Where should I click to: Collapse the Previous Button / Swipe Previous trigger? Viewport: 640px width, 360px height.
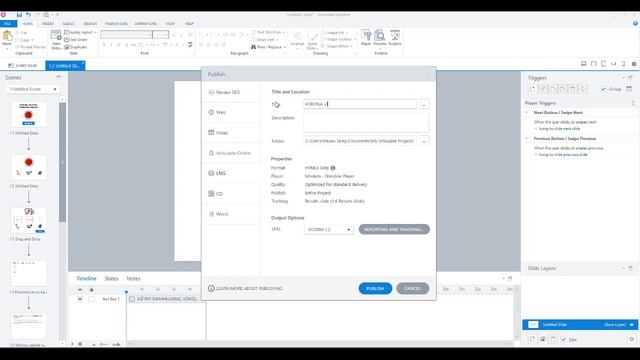(x=527, y=139)
